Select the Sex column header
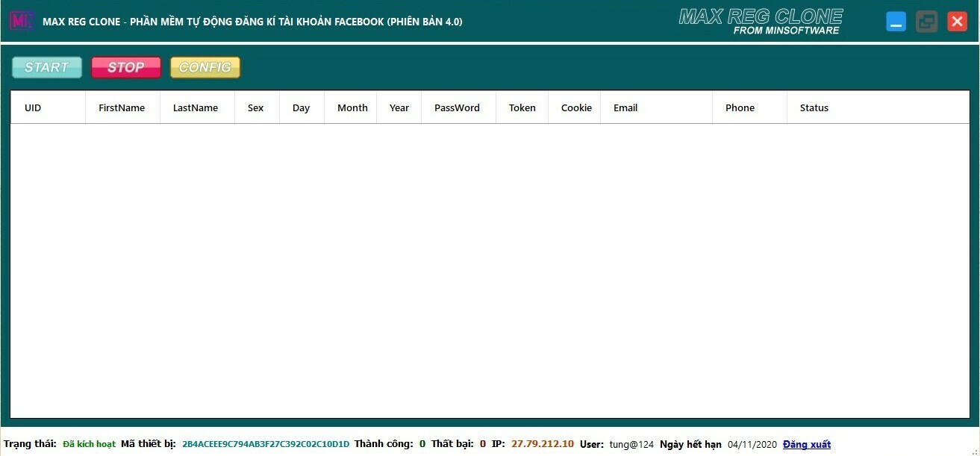980x456 pixels. click(x=258, y=107)
